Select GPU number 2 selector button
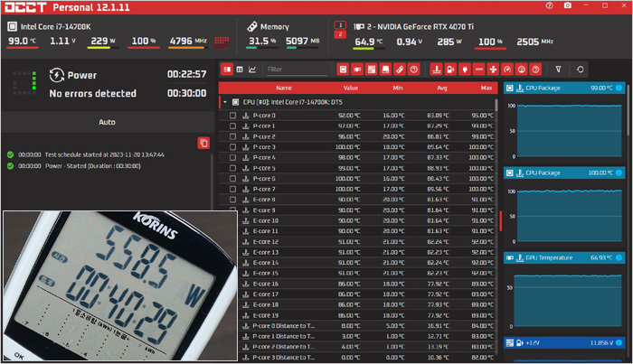 click(340, 34)
